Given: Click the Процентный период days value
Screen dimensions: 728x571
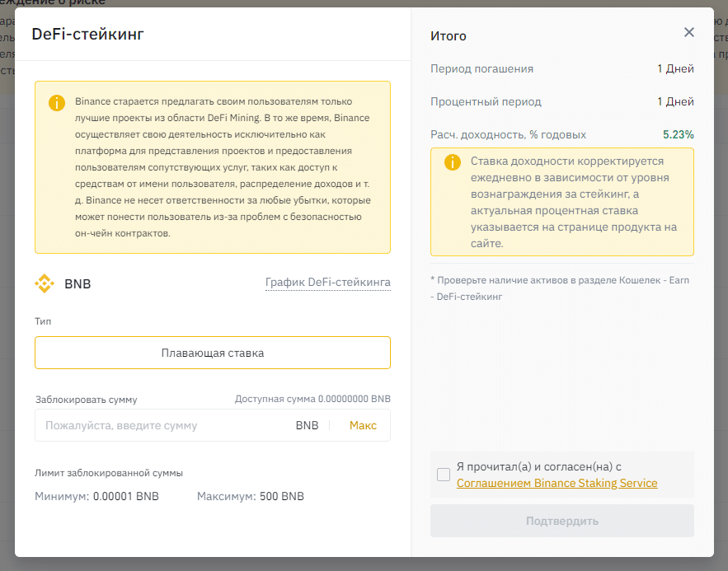Looking at the screenshot, I should (675, 102).
